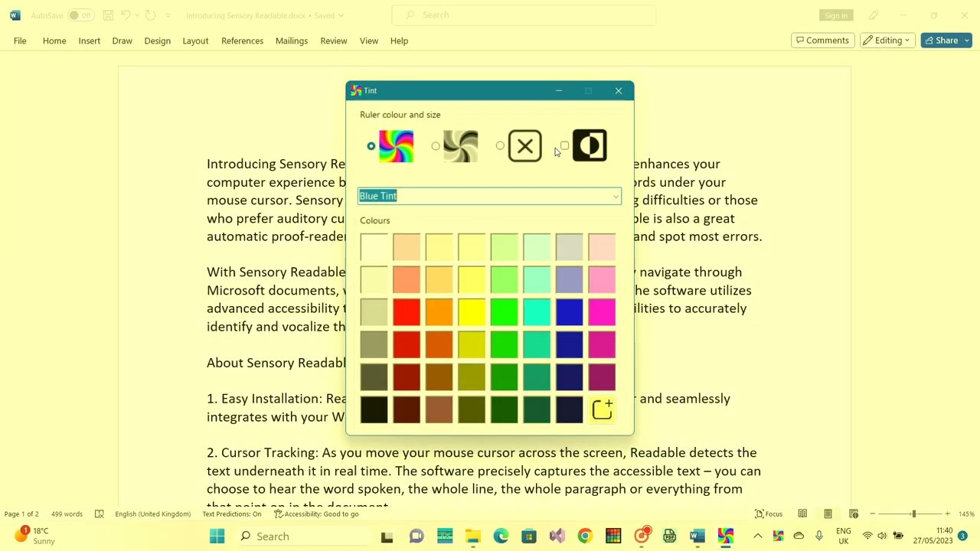Click the microphone icon in system tray

point(818,536)
